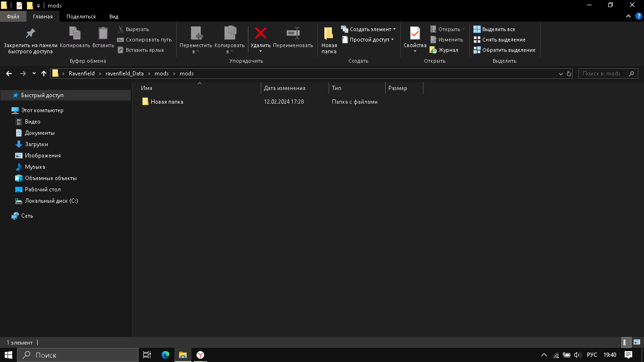Viewport: 644px width, 362px height.
Task: Collapse the ribbon with chevron
Action: pyautogui.click(x=628, y=16)
